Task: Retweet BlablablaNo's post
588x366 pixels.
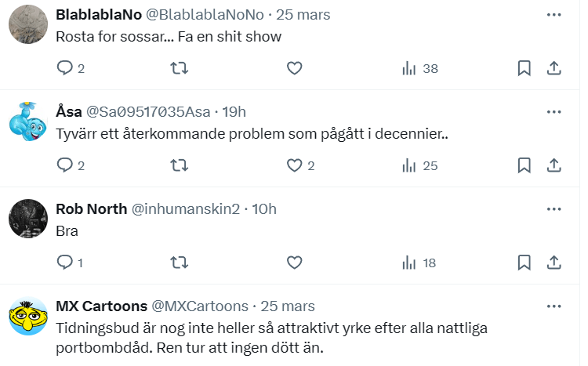Action: click(179, 69)
